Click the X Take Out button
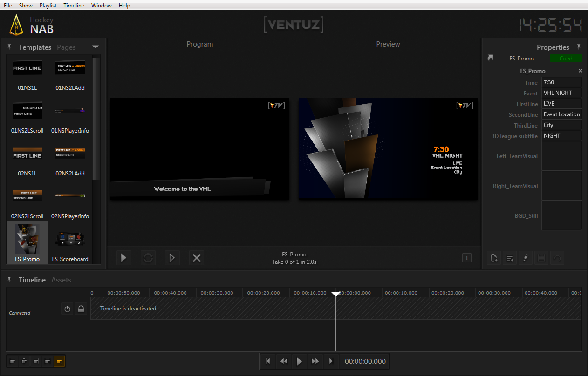The image size is (588, 376). click(197, 258)
